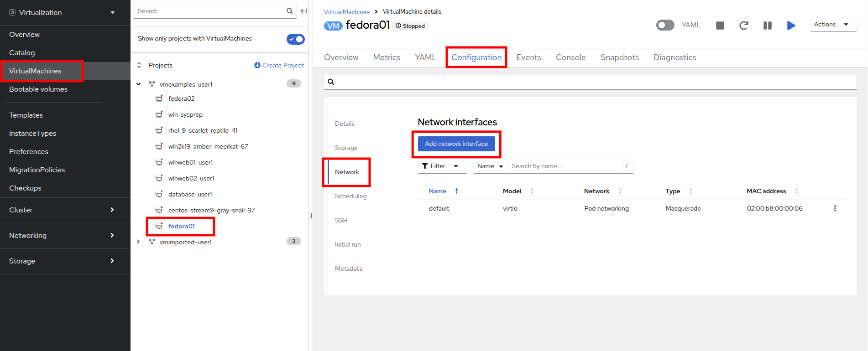Click Add network interface button

click(456, 144)
